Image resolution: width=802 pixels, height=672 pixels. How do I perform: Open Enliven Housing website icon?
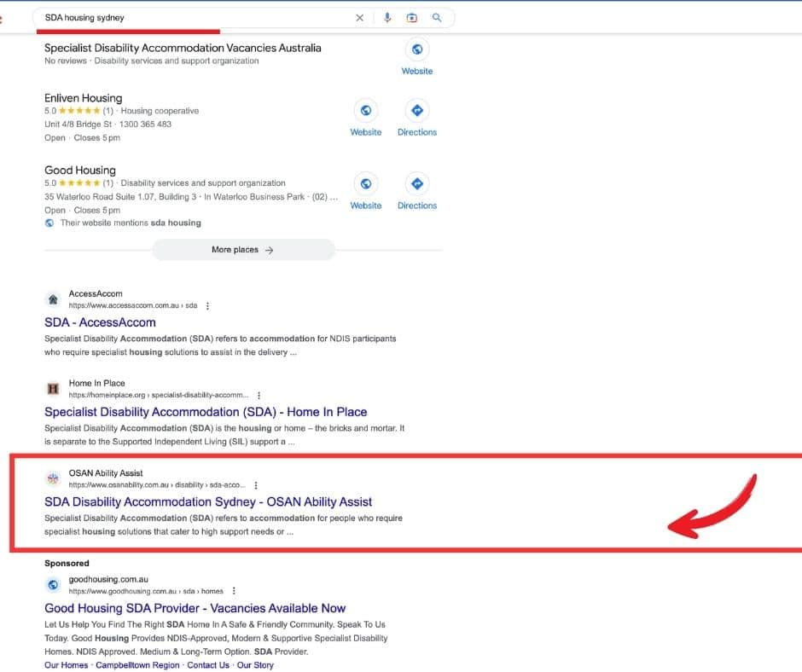(x=366, y=111)
